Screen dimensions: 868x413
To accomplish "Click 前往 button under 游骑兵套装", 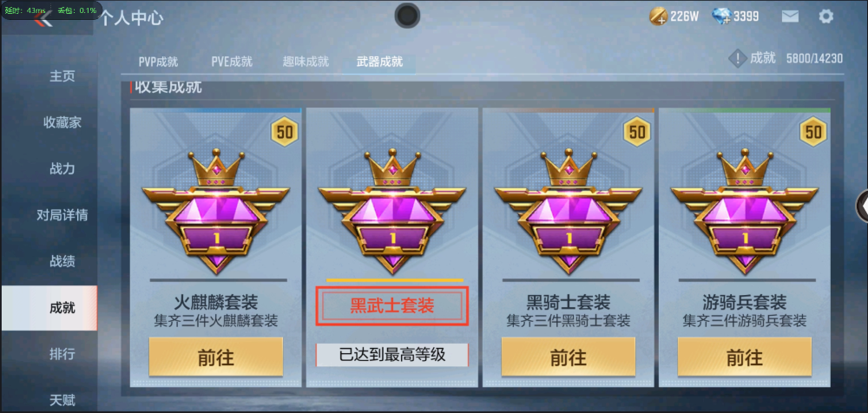I will (745, 357).
